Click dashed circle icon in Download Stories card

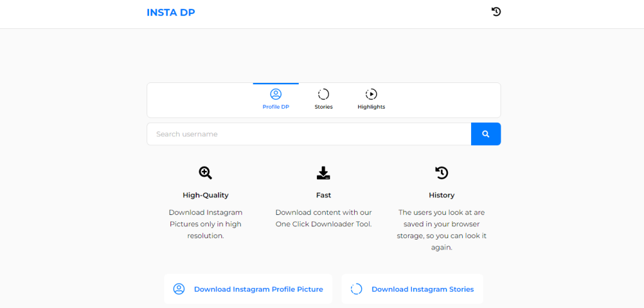click(x=357, y=289)
